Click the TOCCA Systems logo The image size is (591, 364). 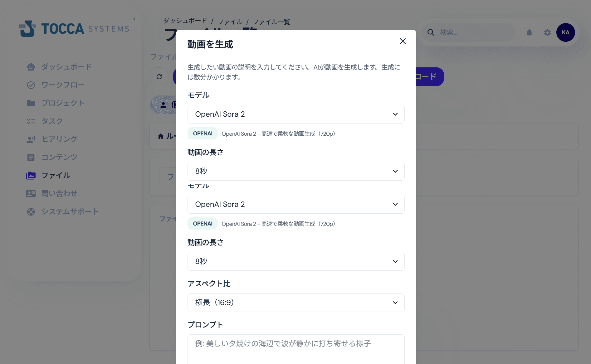(74, 28)
